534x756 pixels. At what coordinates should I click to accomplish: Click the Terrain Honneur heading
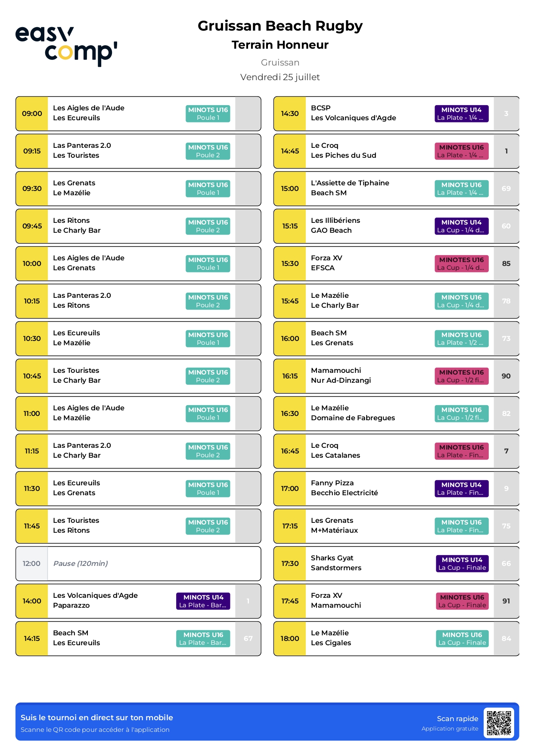click(x=280, y=45)
